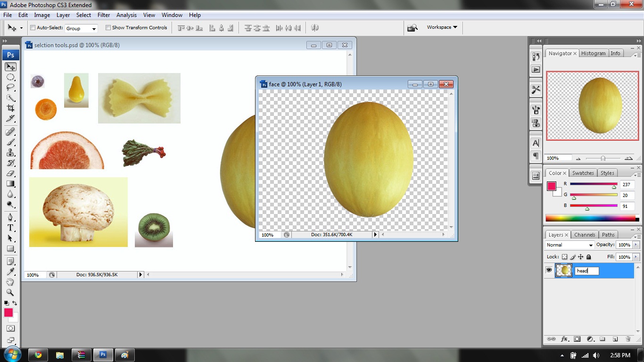Add a layer mask icon
Image resolution: width=644 pixels, height=362 pixels.
pyautogui.click(x=577, y=339)
